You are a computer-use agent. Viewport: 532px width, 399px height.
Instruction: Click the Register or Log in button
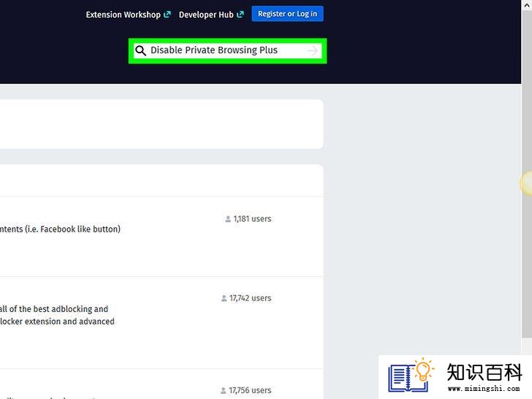pos(287,14)
